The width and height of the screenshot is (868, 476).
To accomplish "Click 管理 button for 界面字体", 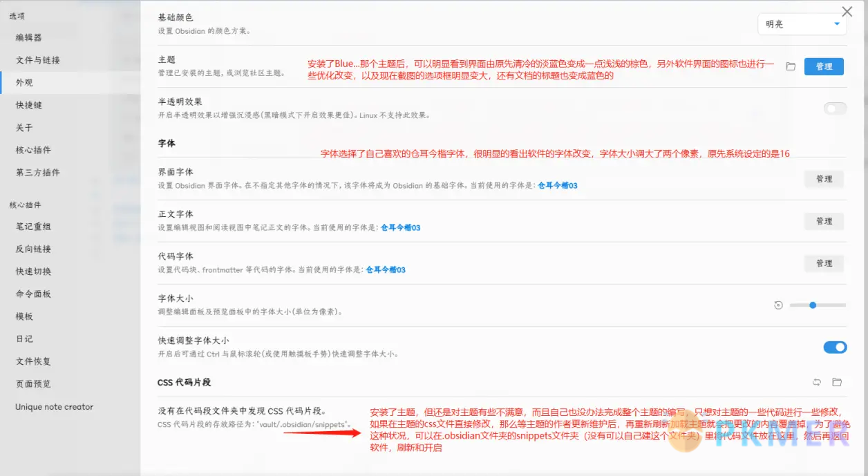I will point(824,179).
